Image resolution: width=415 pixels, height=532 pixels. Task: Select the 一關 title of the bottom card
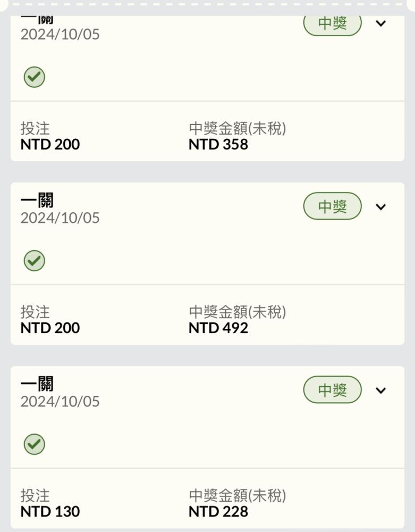[37, 384]
